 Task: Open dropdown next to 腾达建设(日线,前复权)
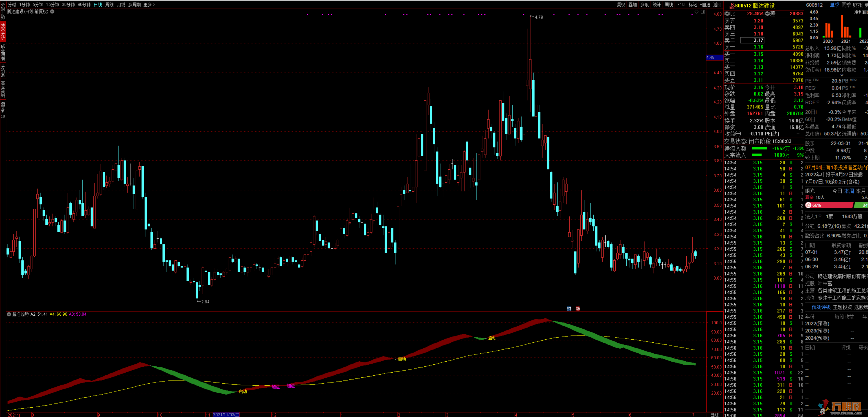click(52, 11)
